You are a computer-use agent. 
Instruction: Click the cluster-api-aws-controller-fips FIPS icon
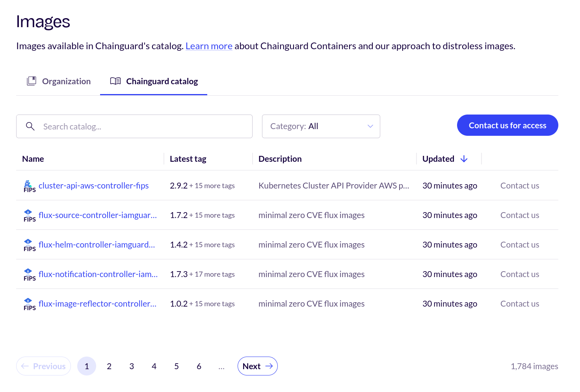(x=29, y=186)
